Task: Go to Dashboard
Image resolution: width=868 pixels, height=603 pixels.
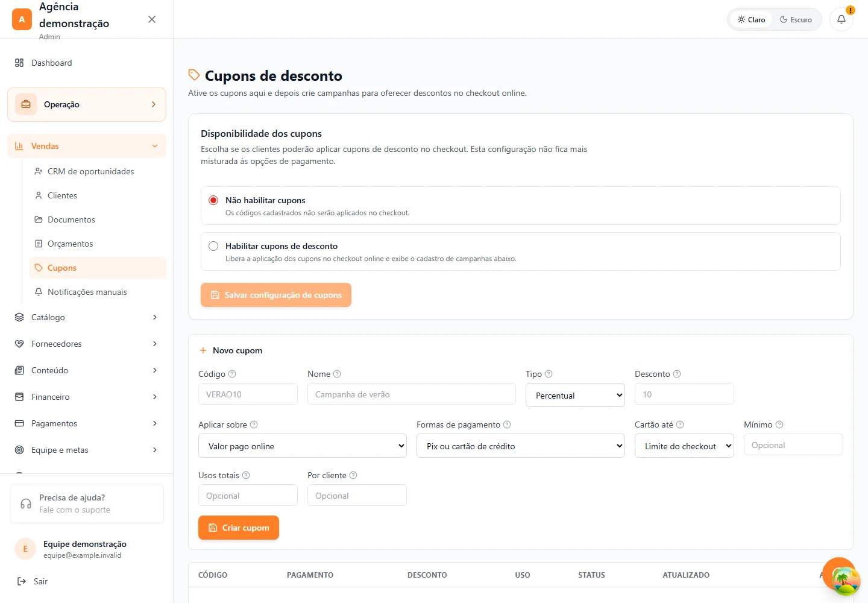Action: pos(87,63)
